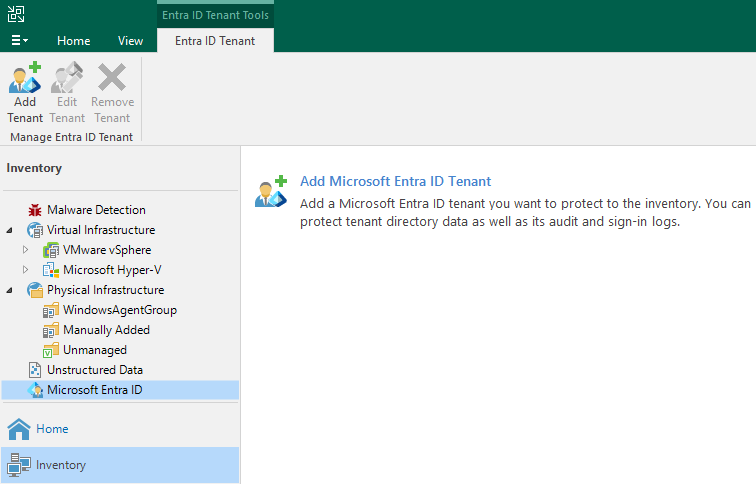The height and width of the screenshot is (484, 756).
Task: Open the main hamburger menu dropdown
Action: [x=19, y=40]
